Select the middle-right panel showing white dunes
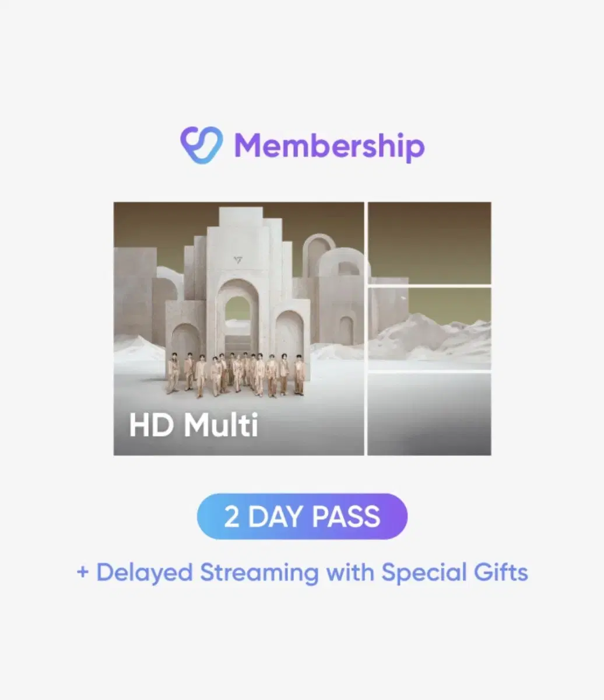Viewport: 604px width, 700px height. pos(430,328)
